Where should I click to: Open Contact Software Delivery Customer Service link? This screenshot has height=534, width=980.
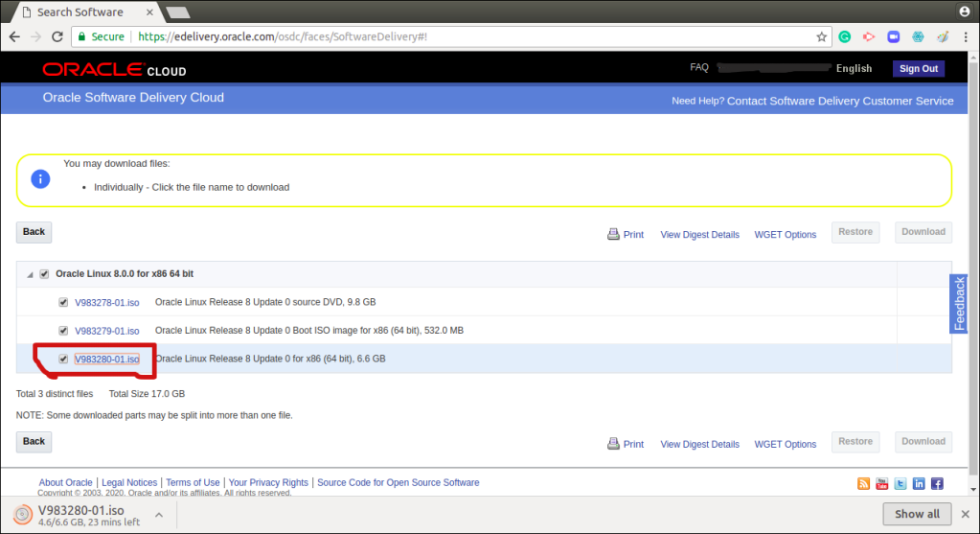click(x=840, y=101)
